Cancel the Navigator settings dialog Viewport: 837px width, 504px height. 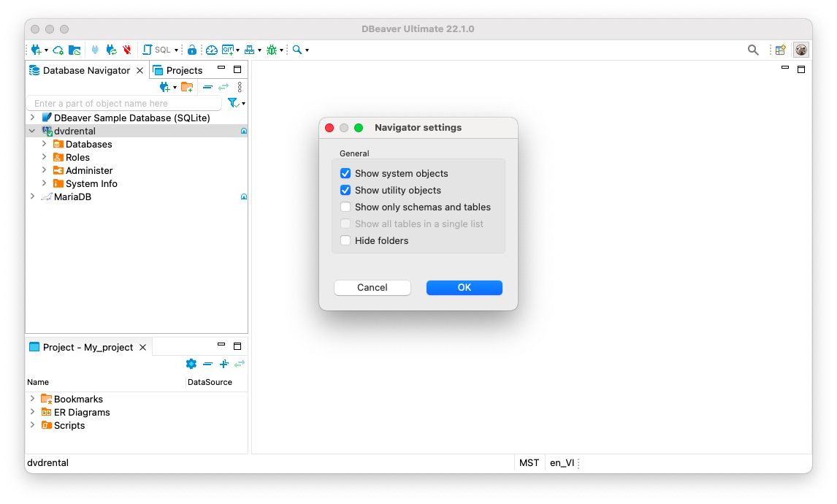tap(372, 287)
